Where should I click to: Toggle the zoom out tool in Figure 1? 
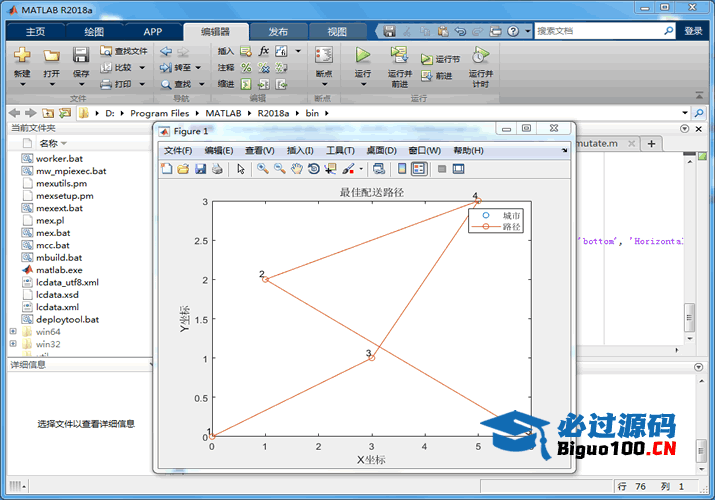[280, 169]
